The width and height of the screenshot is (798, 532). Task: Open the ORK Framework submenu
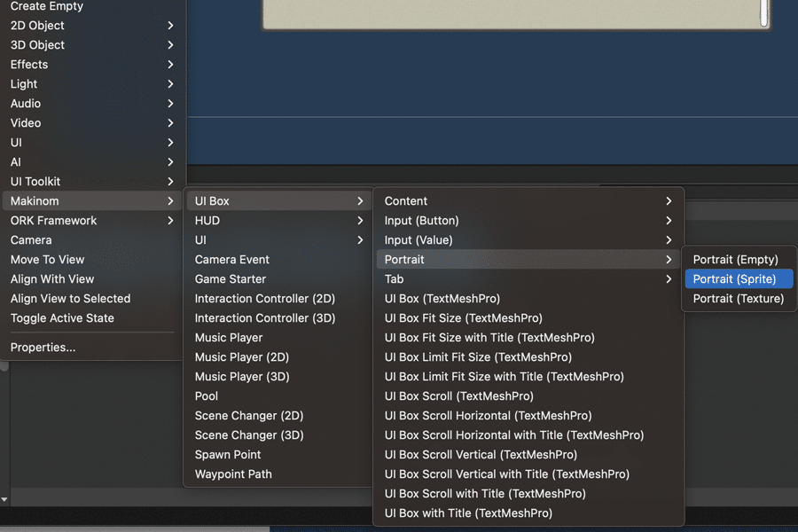[x=91, y=221]
